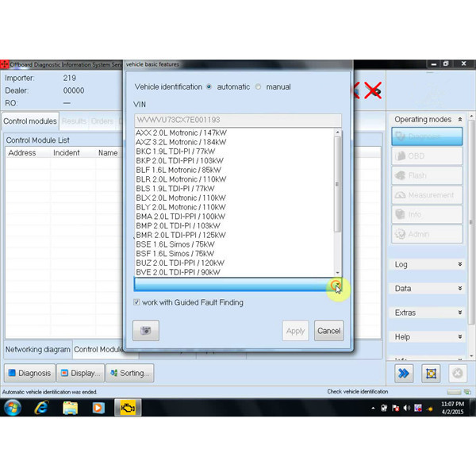This screenshot has height=476, width=476.
Task: Open Internet Explorer from the taskbar
Action: (41, 408)
